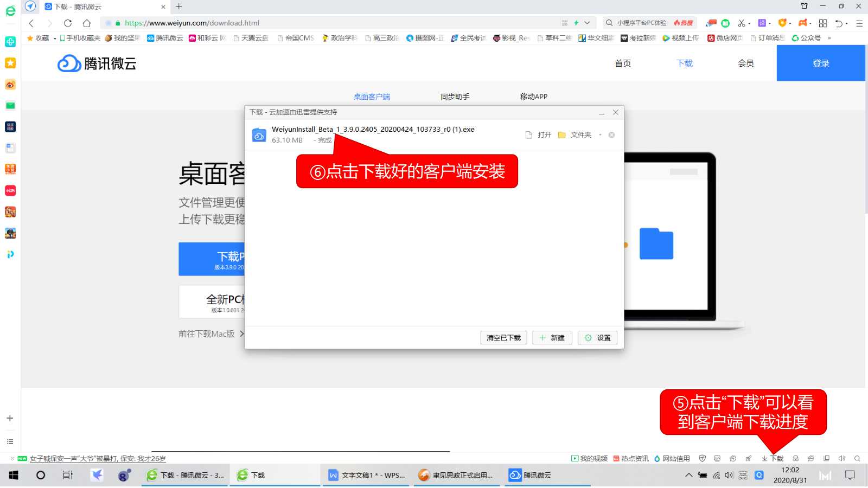This screenshot has width=868, height=488.
Task: Click 打开 to open the downloaded file
Action: click(539, 135)
